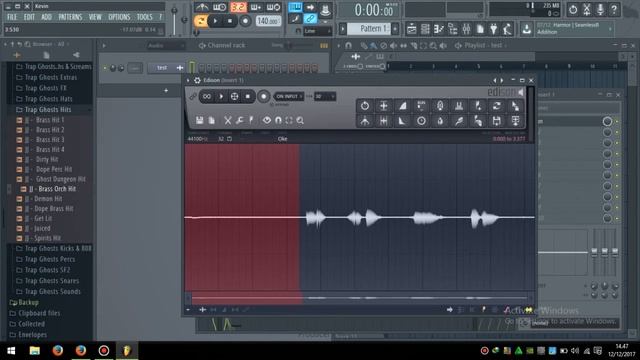Click main transport stop button
Image resolution: width=640 pixels, height=360 pixels.
click(x=230, y=21)
